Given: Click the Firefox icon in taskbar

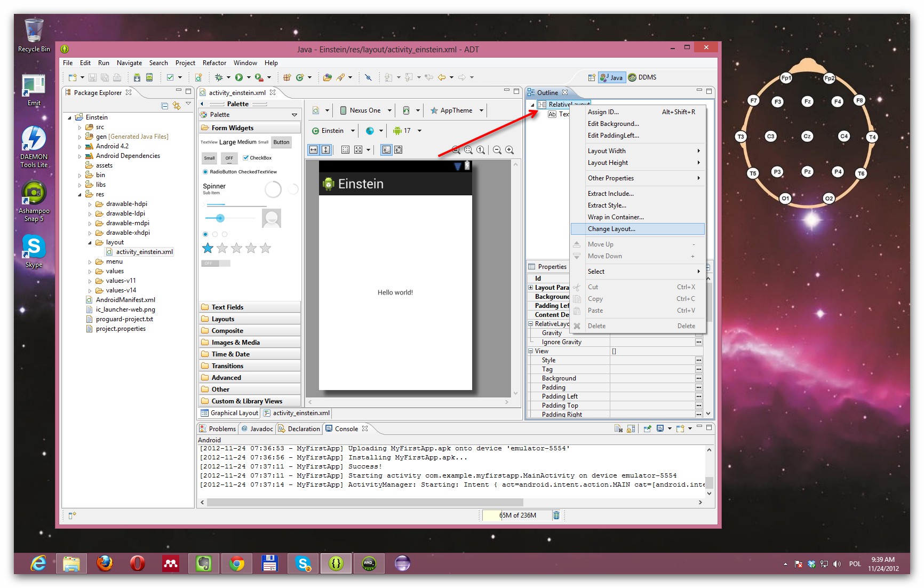Looking at the screenshot, I should click(x=105, y=563).
